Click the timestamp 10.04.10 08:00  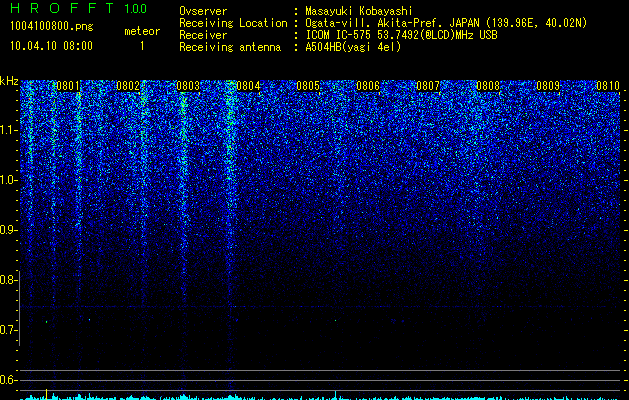pyautogui.click(x=51, y=46)
